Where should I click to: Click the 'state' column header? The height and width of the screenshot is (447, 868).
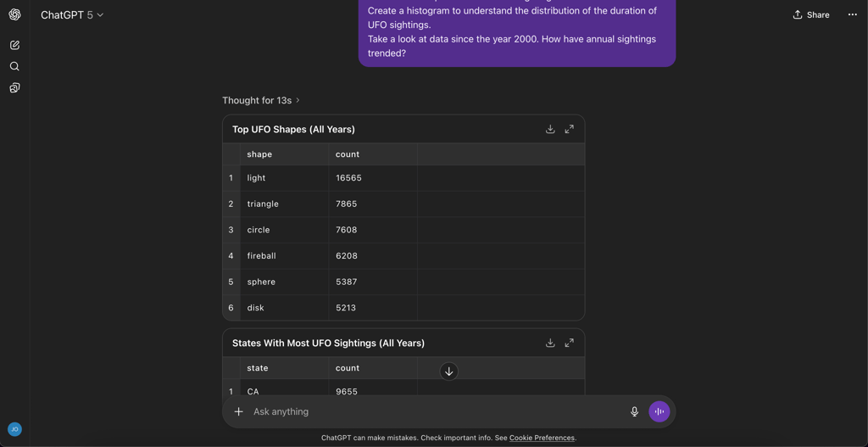click(x=285, y=368)
